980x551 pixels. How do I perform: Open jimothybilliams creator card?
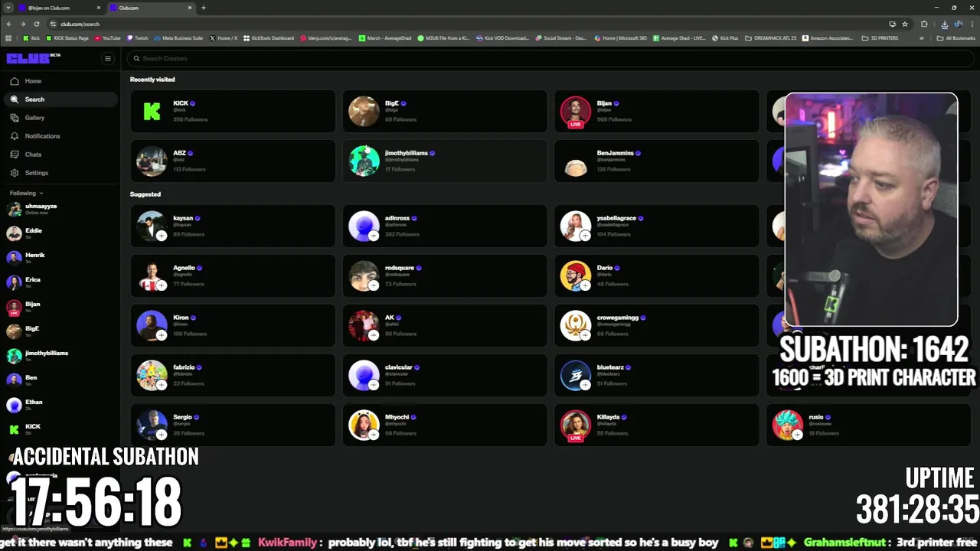coord(445,161)
